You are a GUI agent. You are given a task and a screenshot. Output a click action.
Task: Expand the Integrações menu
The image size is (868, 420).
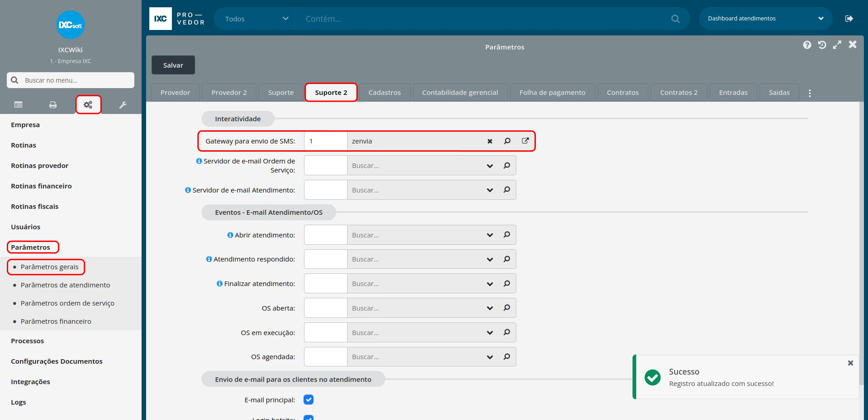coord(30,382)
